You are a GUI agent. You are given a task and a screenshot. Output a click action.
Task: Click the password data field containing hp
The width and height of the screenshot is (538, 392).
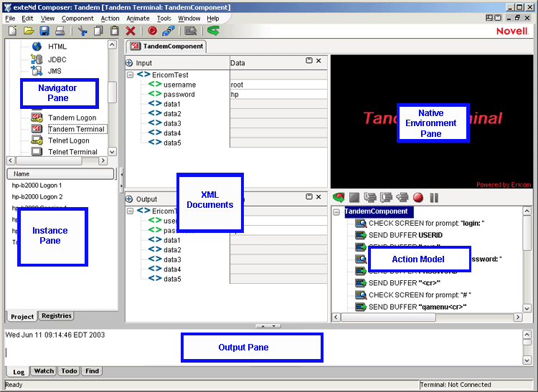tap(278, 94)
